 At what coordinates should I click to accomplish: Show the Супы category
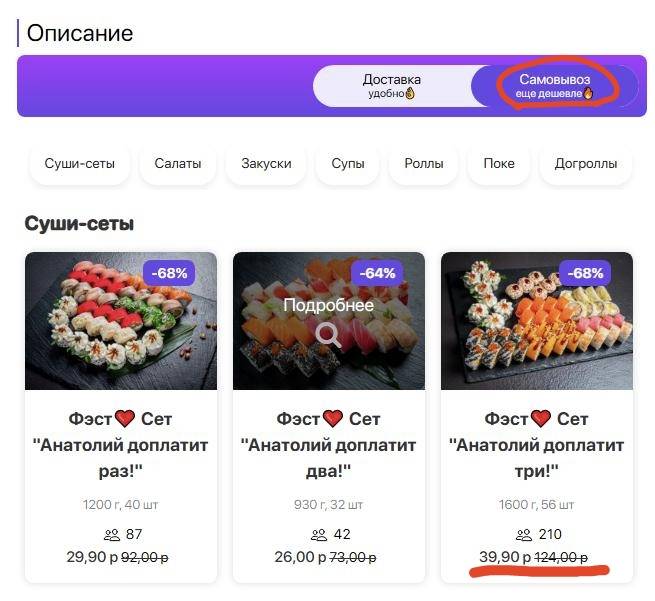tap(349, 164)
